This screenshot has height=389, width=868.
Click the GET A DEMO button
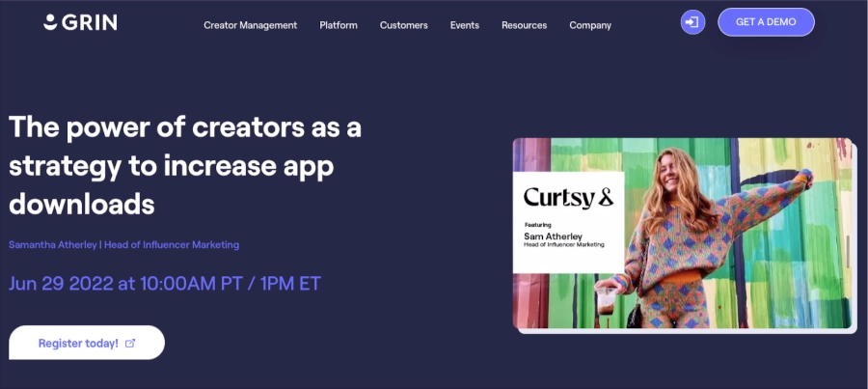click(x=766, y=22)
